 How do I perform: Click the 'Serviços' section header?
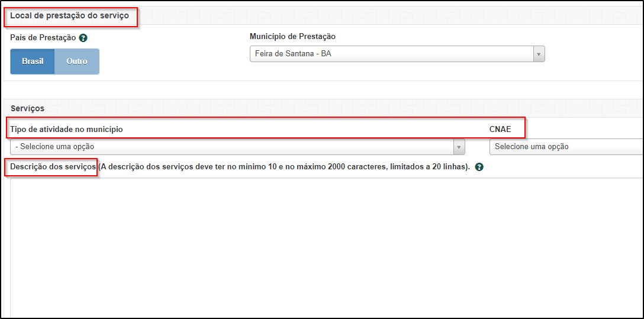point(27,108)
